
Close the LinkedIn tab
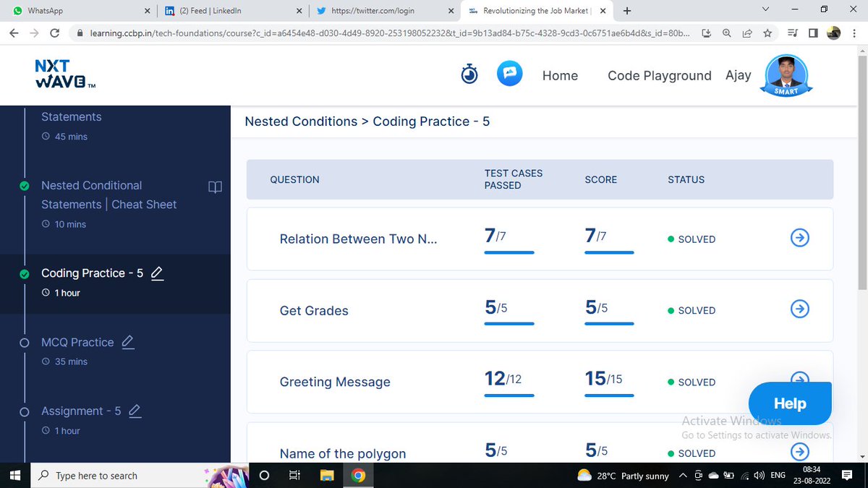pyautogui.click(x=299, y=11)
